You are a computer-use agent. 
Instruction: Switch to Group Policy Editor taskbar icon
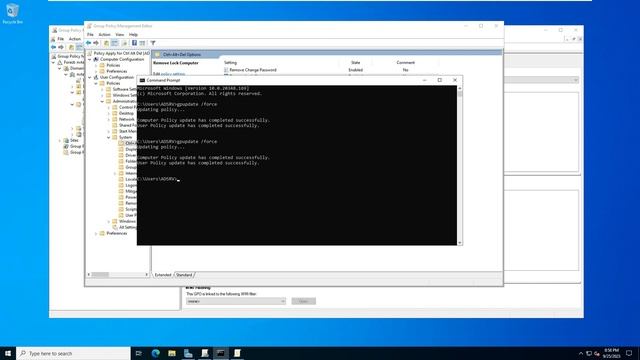[237, 353]
